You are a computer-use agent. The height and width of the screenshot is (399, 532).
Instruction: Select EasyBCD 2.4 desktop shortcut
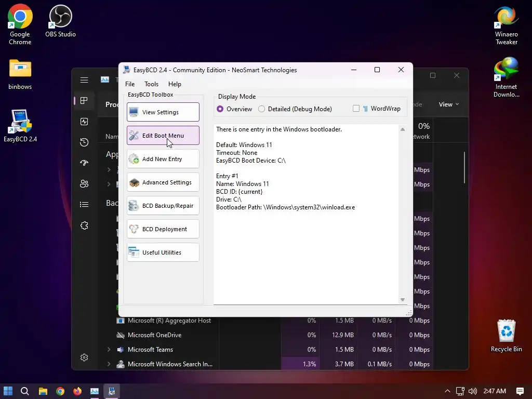(x=20, y=126)
